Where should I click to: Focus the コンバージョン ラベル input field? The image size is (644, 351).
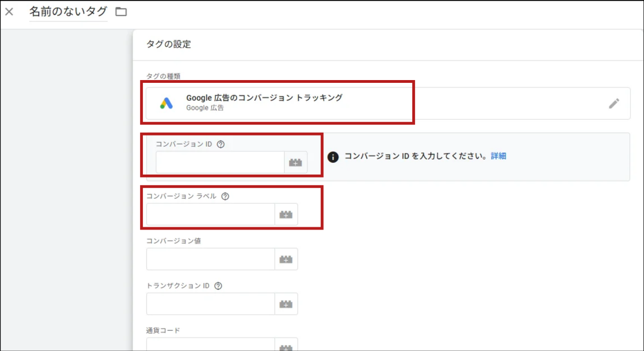point(211,214)
